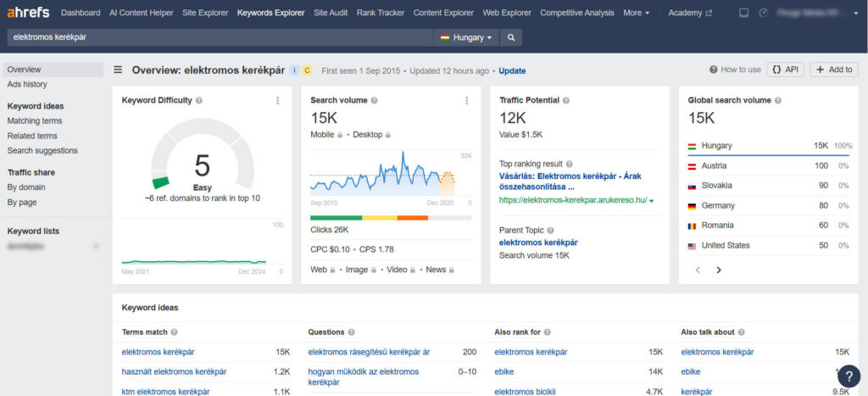Click green segment of Clicks bar

coord(336,218)
